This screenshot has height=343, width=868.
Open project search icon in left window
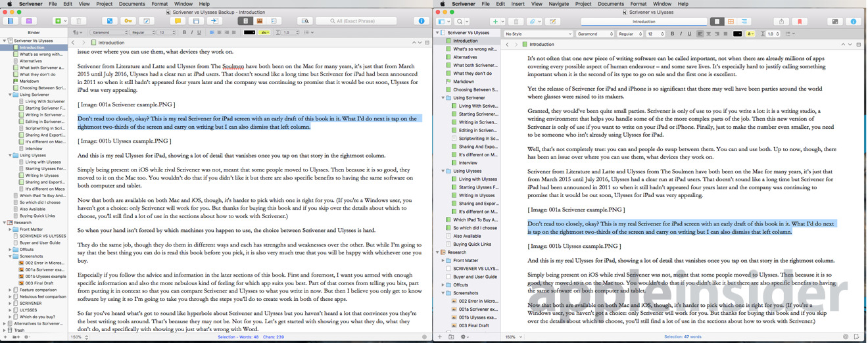click(305, 21)
